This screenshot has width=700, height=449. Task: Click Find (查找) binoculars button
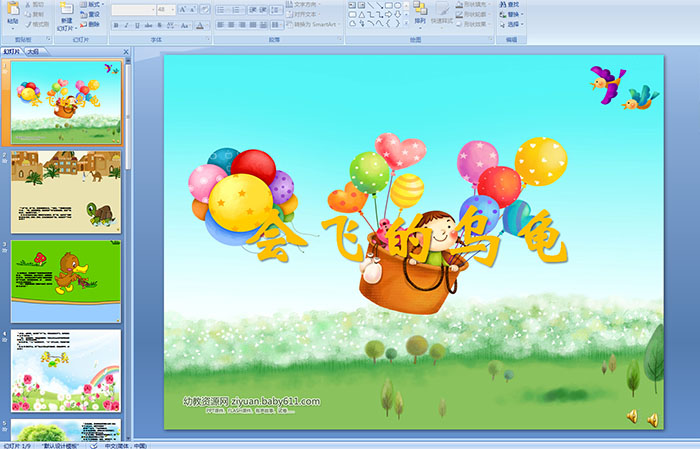[509, 4]
